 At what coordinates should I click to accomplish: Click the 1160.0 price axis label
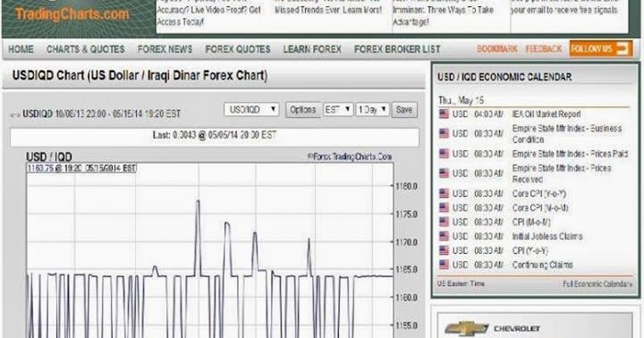[407, 298]
